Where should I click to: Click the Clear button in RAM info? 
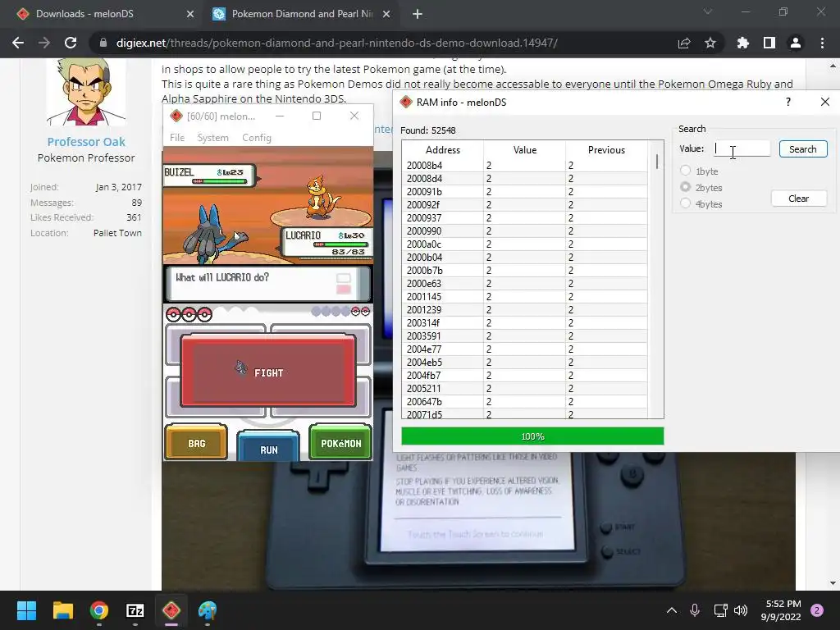[x=799, y=199]
